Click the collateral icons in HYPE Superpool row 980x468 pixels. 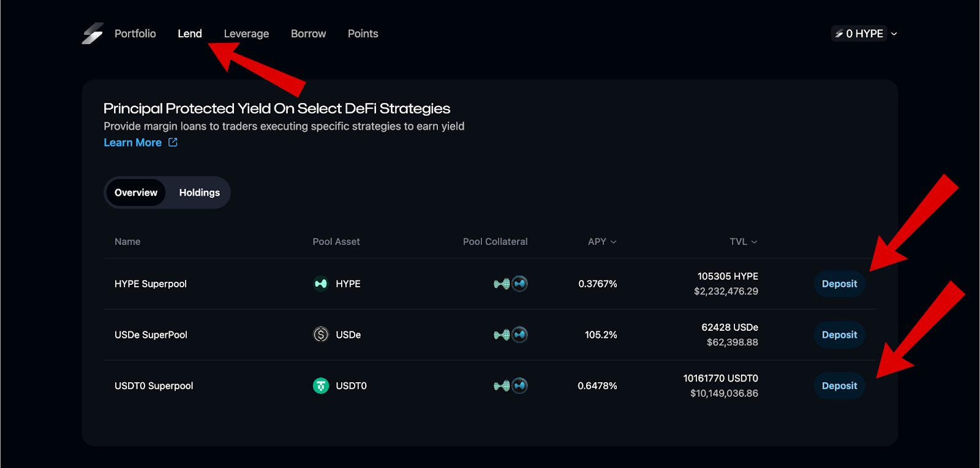point(511,284)
